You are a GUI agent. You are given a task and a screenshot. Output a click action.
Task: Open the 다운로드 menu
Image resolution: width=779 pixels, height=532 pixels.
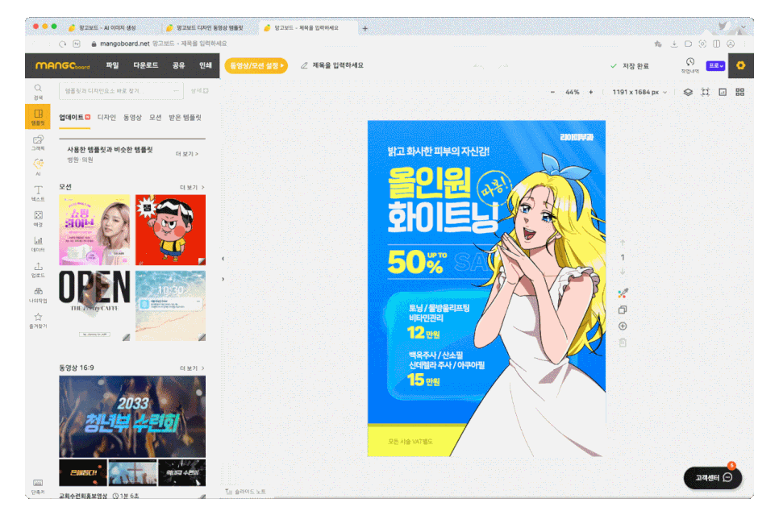tap(146, 65)
